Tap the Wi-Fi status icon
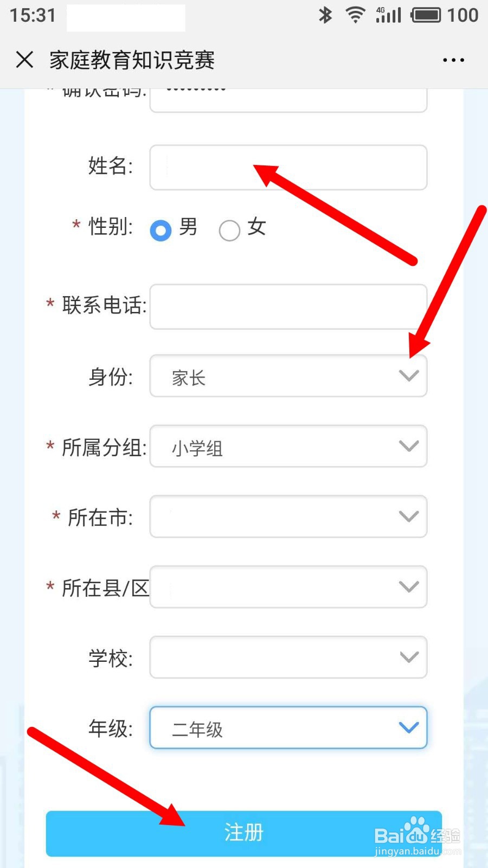488x868 pixels. tap(355, 15)
